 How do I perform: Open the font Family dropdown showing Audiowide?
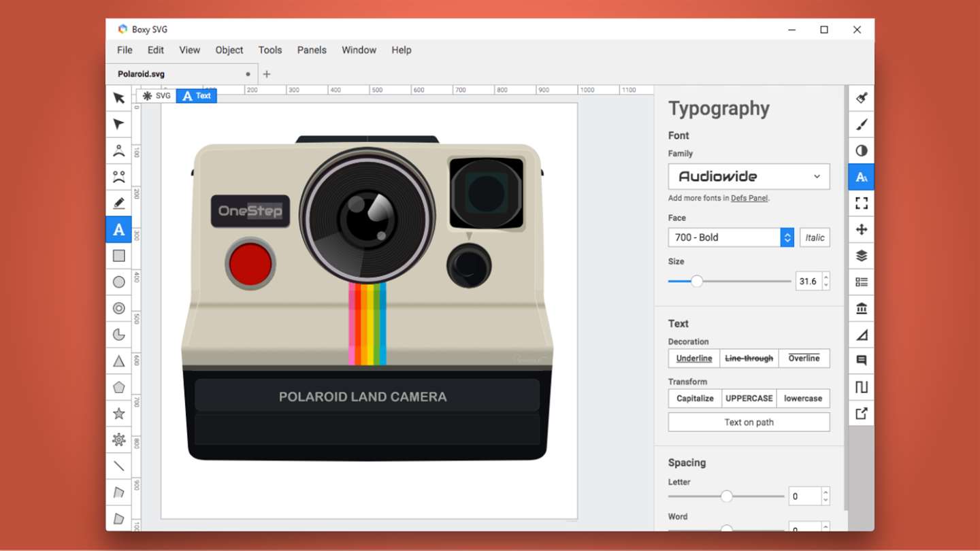click(x=749, y=176)
